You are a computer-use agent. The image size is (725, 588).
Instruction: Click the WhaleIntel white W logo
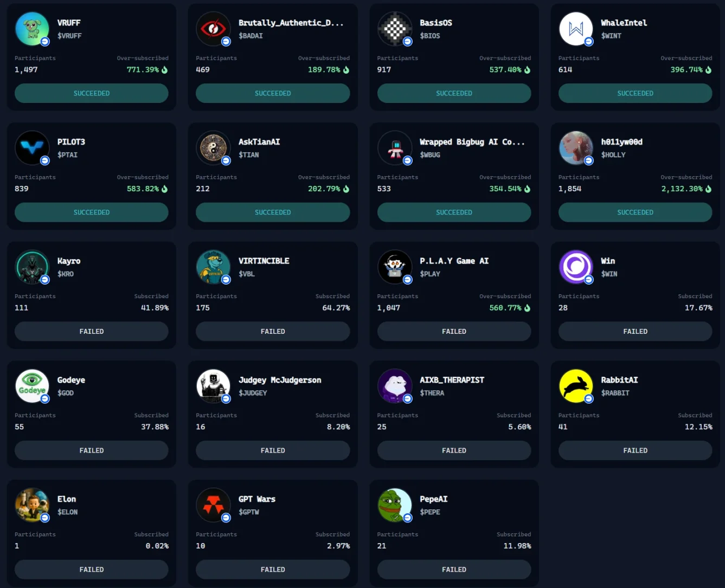[x=576, y=29]
